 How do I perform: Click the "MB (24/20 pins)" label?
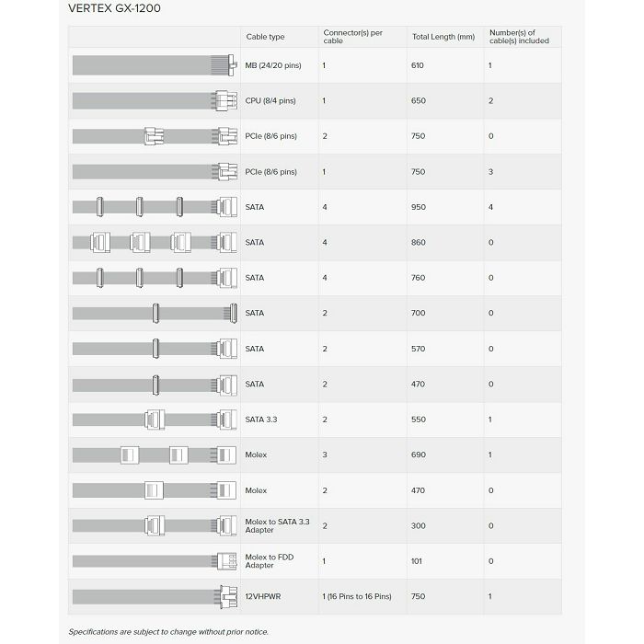pyautogui.click(x=271, y=65)
